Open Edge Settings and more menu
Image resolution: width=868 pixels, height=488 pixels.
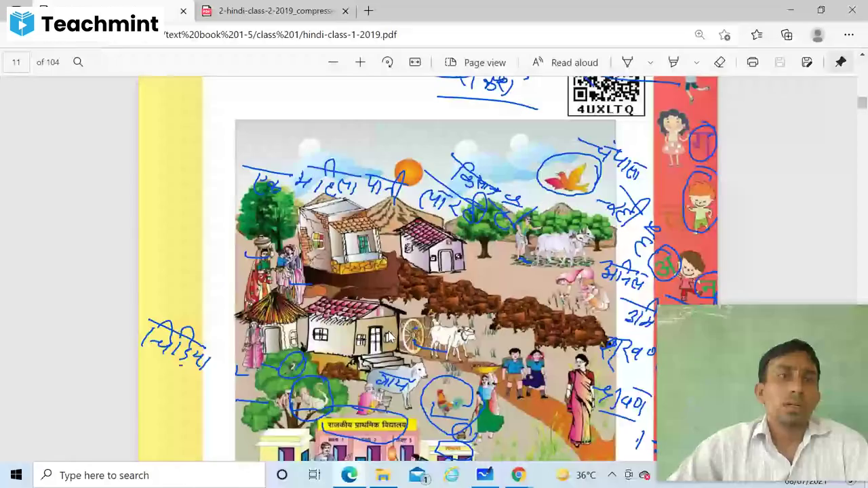click(x=849, y=35)
